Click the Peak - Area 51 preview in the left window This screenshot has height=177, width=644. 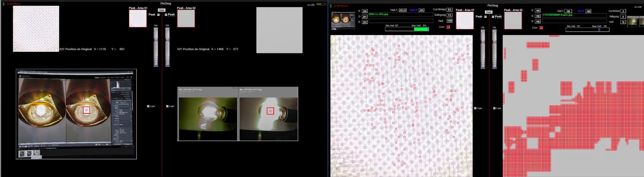click(138, 18)
